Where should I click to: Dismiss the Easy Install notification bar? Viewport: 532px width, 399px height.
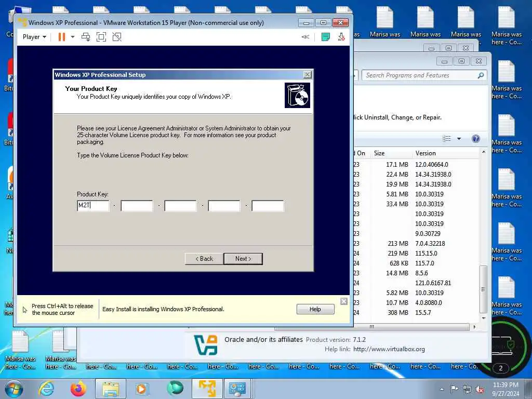[344, 301]
